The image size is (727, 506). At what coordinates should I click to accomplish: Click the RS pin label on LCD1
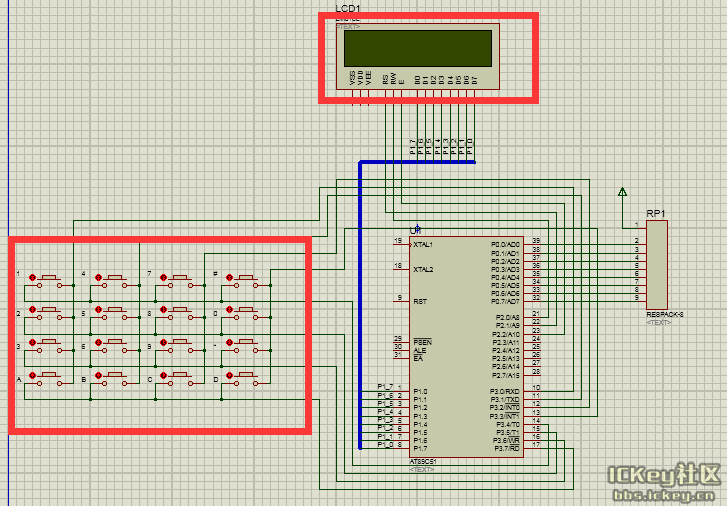coord(385,79)
